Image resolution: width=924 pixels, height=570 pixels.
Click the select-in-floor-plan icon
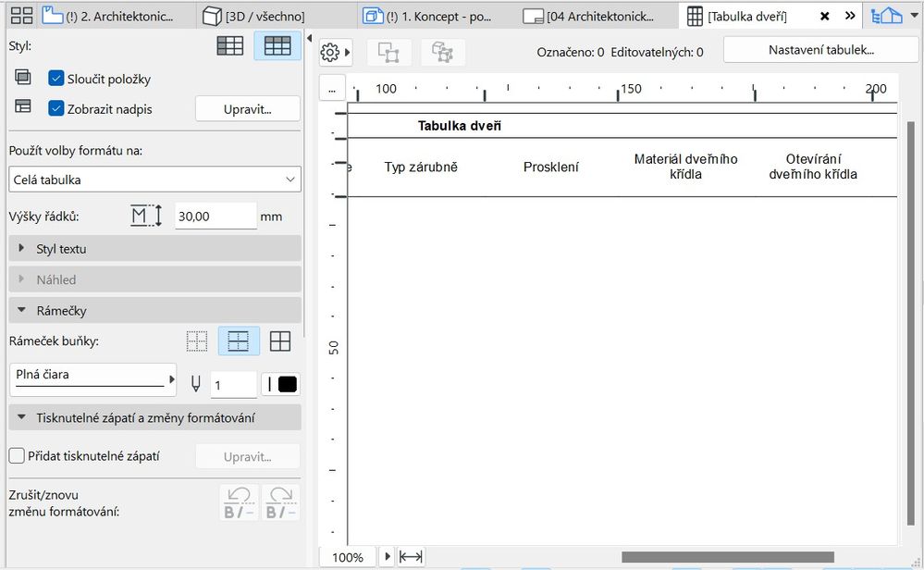[x=388, y=53]
